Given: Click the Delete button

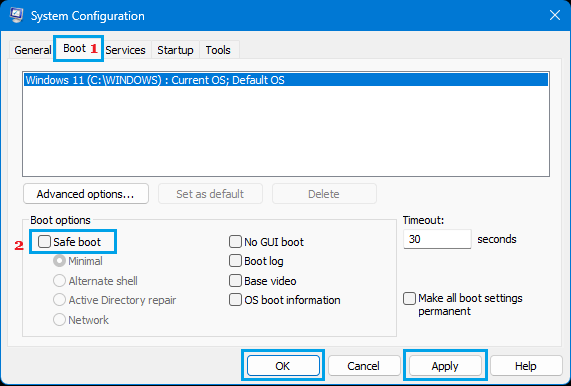Looking at the screenshot, I should point(324,194).
